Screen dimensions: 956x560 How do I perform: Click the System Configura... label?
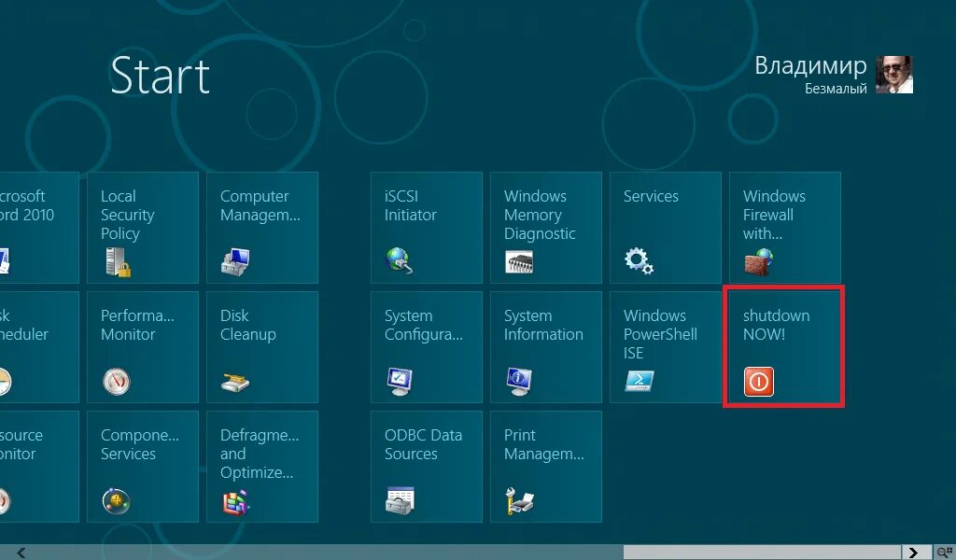(x=424, y=325)
